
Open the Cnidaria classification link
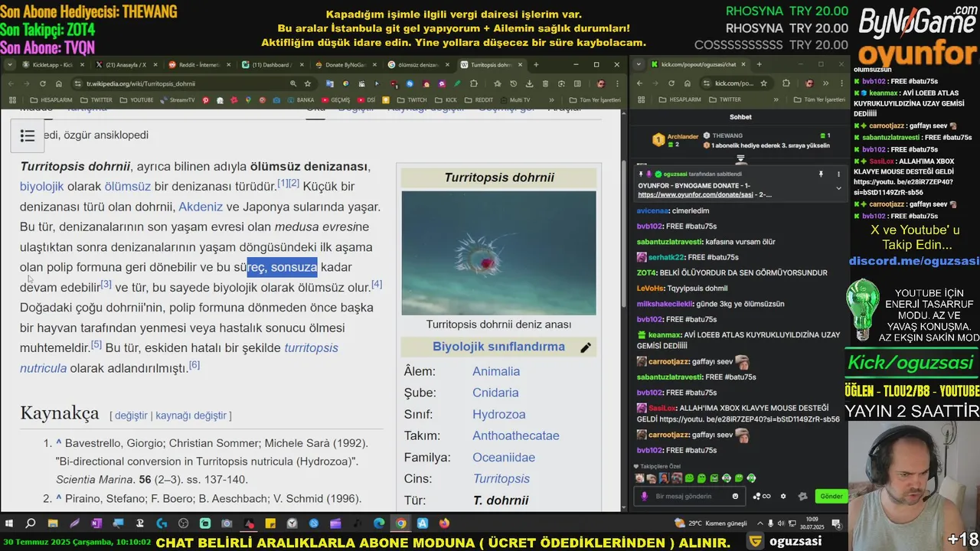(x=495, y=393)
